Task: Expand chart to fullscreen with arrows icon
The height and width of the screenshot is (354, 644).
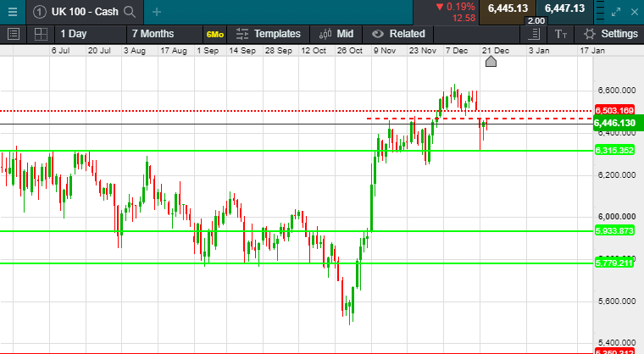Action: 616,12
